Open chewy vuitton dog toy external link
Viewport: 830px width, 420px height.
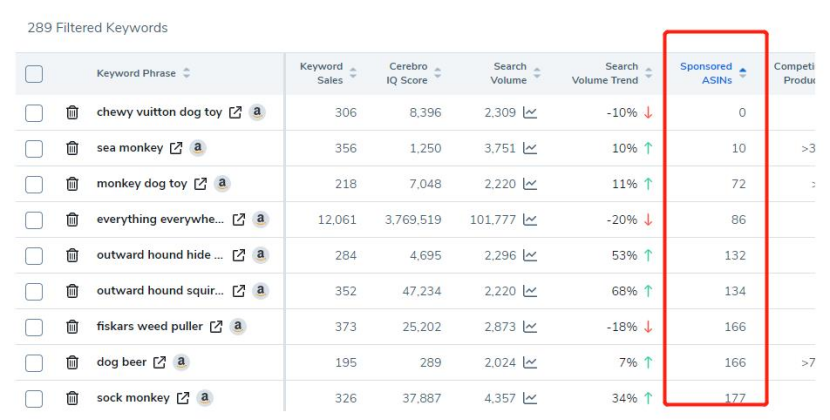coord(235,113)
